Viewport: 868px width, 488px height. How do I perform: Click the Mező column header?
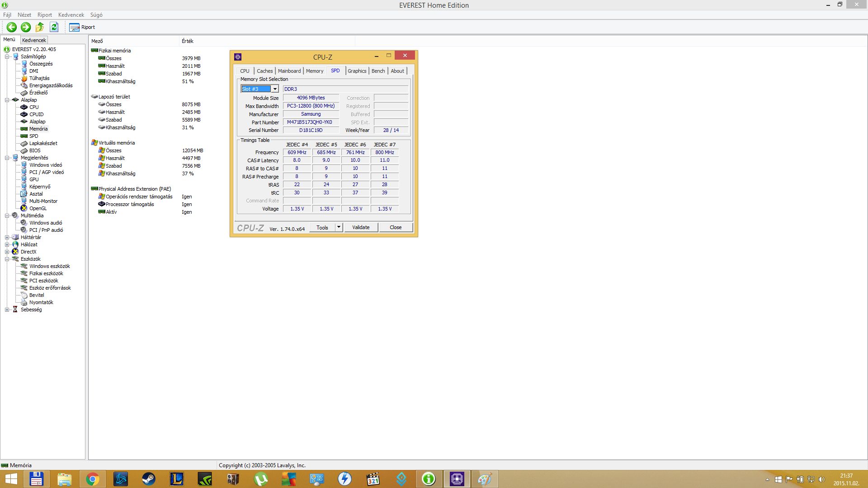134,41
